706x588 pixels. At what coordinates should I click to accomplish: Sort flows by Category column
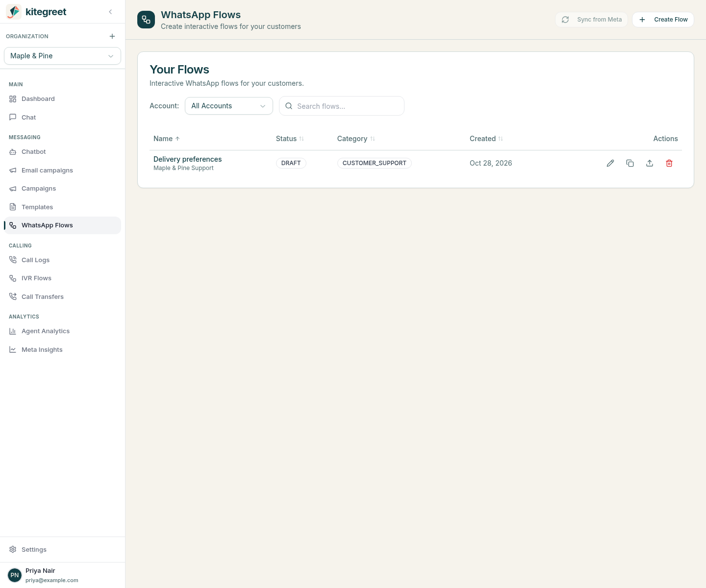point(356,139)
